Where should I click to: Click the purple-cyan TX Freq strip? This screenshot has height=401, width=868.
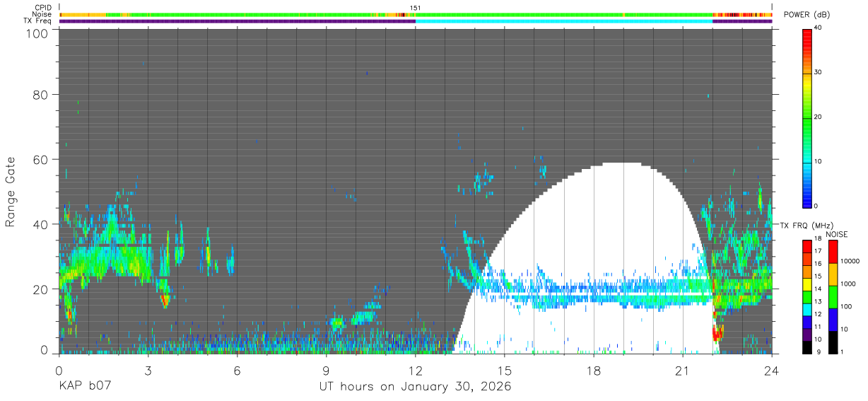[x=416, y=21]
